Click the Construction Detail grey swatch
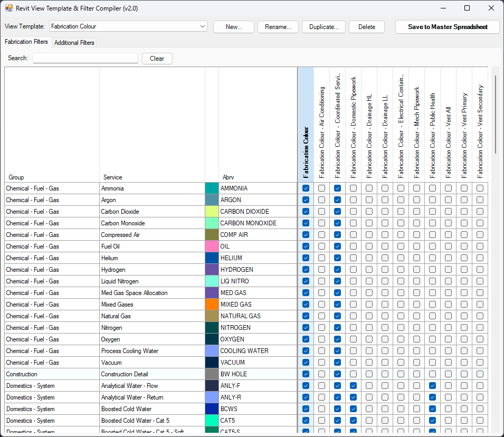This screenshot has width=504, height=437. pyautogui.click(x=212, y=374)
